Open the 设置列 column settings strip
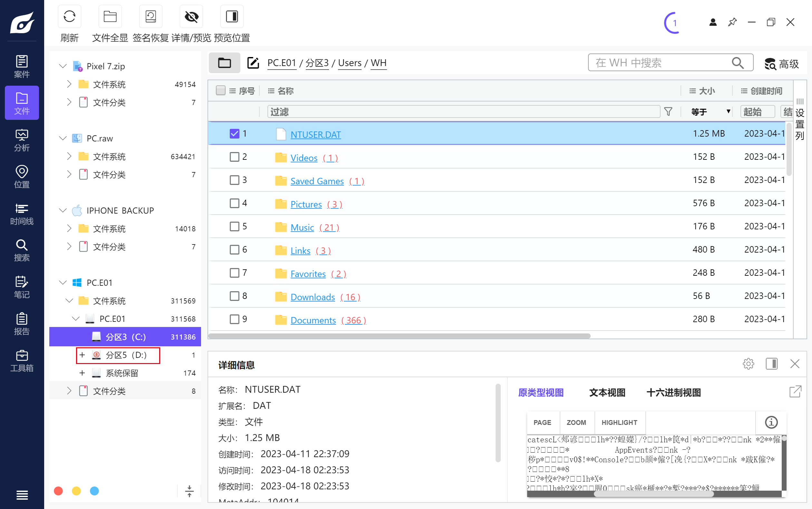 [800, 120]
